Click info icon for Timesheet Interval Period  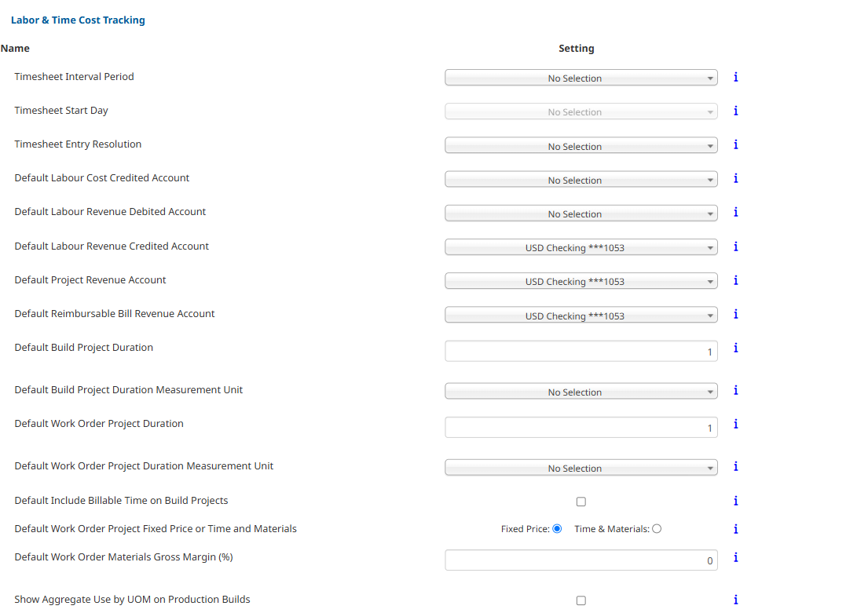pyautogui.click(x=736, y=77)
